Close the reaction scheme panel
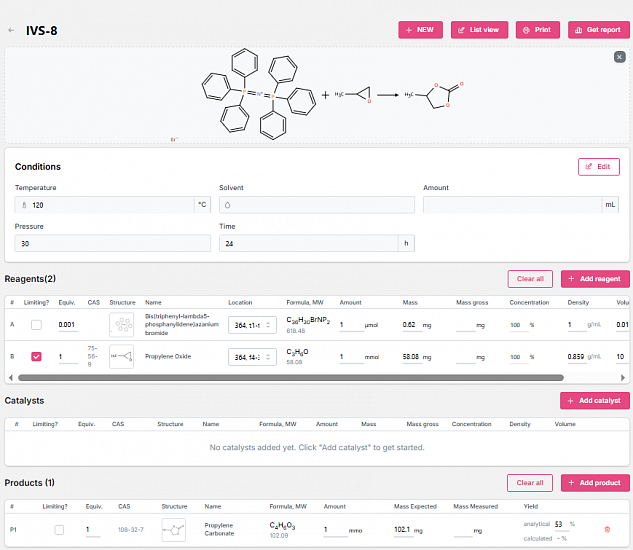 (x=619, y=57)
